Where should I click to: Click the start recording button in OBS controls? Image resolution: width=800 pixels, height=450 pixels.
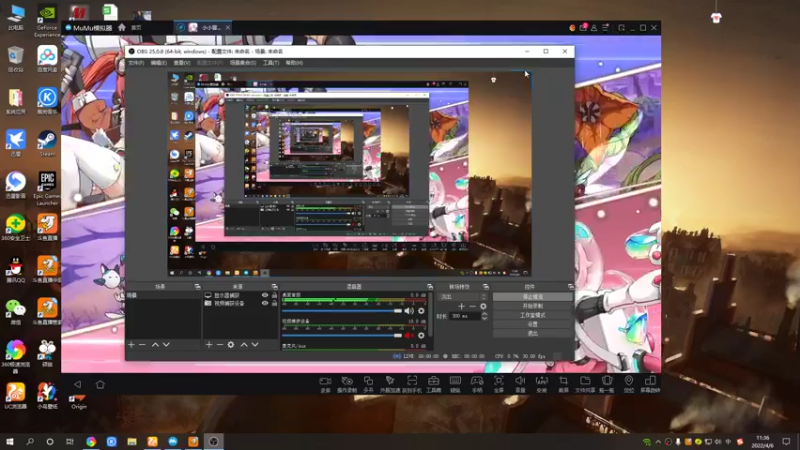(533, 306)
